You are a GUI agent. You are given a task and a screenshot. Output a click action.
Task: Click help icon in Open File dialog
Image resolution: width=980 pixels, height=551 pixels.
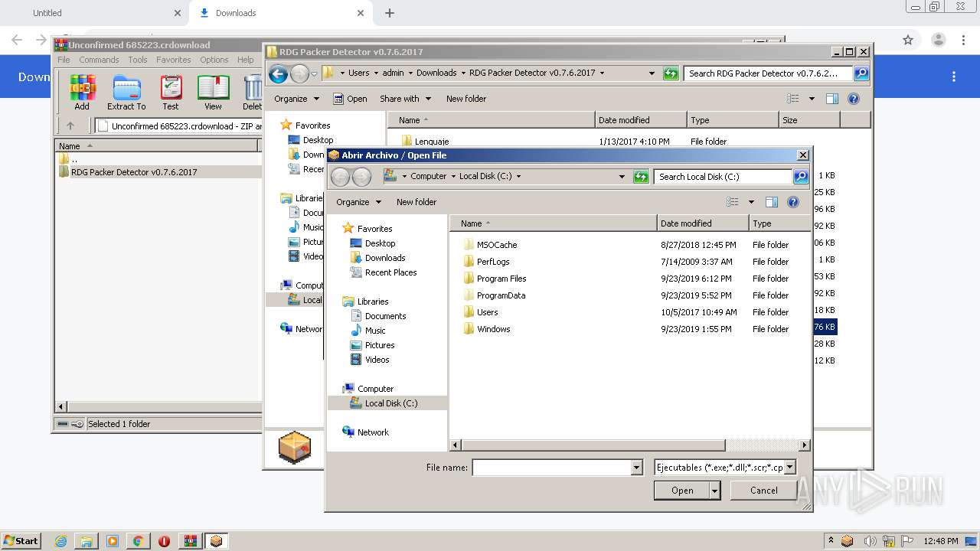(x=793, y=202)
